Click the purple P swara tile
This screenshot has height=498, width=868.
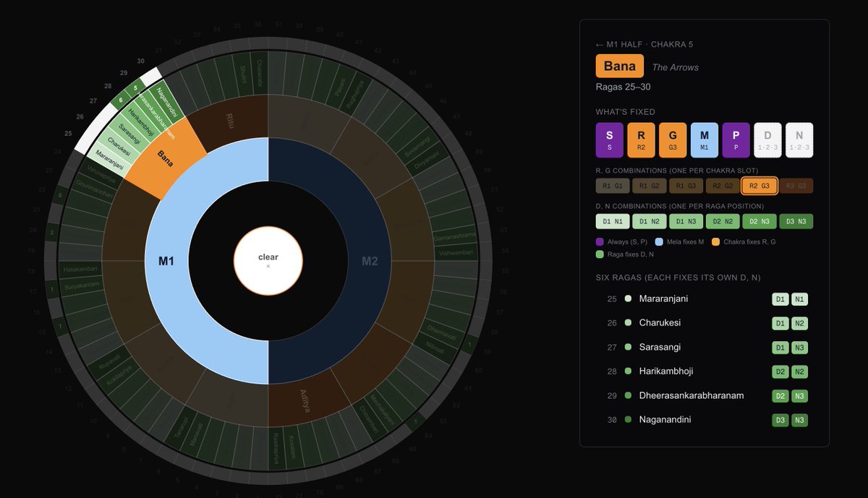coord(736,140)
